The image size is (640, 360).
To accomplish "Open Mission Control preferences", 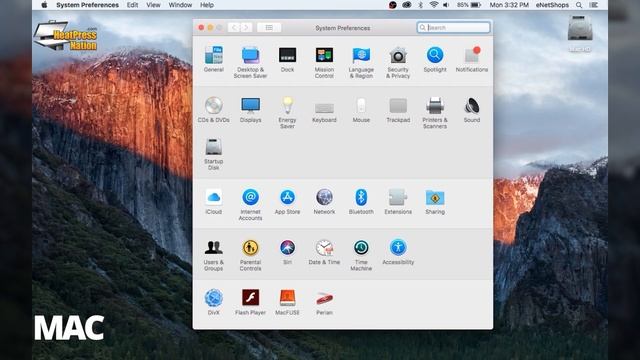I will (324, 62).
